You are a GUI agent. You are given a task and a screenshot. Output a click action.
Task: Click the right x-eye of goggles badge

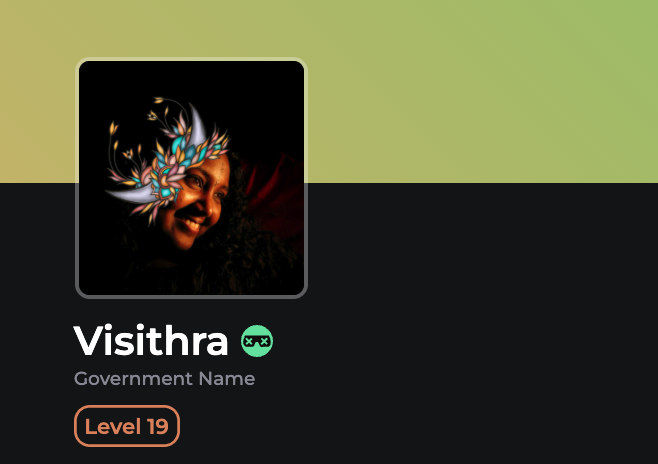click(264, 341)
